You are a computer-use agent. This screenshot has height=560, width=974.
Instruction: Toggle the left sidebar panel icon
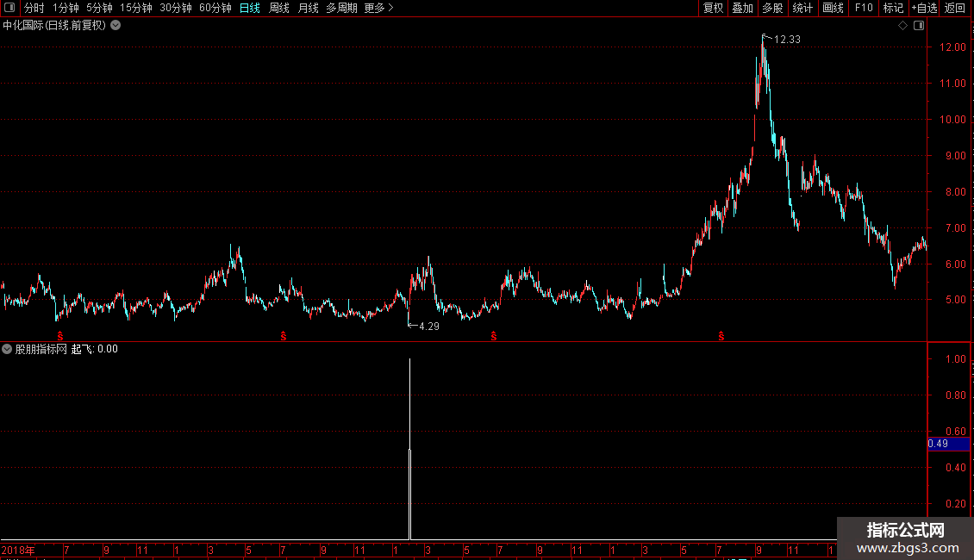(9, 8)
